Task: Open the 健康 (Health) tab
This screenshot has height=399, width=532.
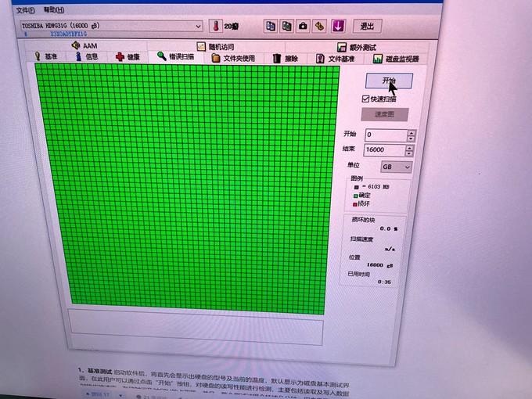Action: pyautogui.click(x=128, y=57)
